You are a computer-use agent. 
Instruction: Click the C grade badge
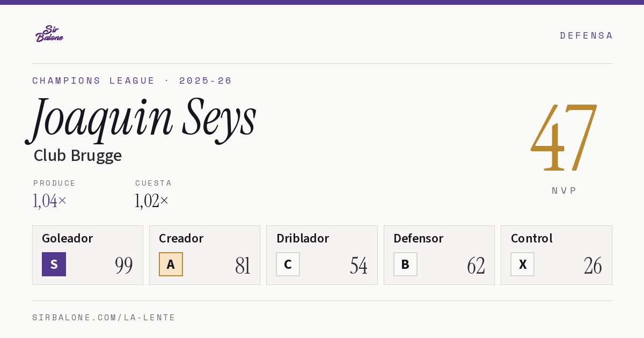pyautogui.click(x=288, y=264)
